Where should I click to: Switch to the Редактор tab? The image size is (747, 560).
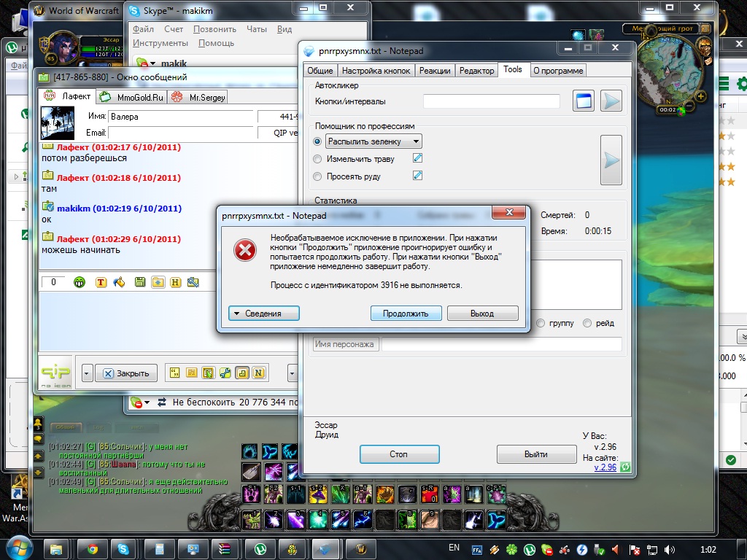(477, 71)
